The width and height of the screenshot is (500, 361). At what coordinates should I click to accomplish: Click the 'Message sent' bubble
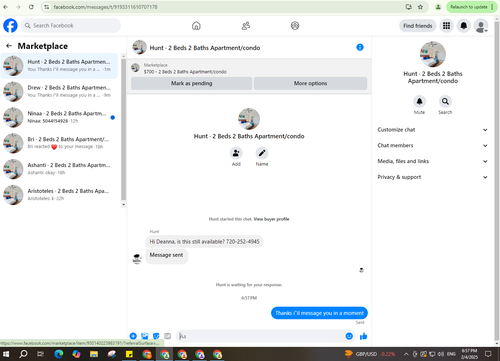click(x=166, y=255)
